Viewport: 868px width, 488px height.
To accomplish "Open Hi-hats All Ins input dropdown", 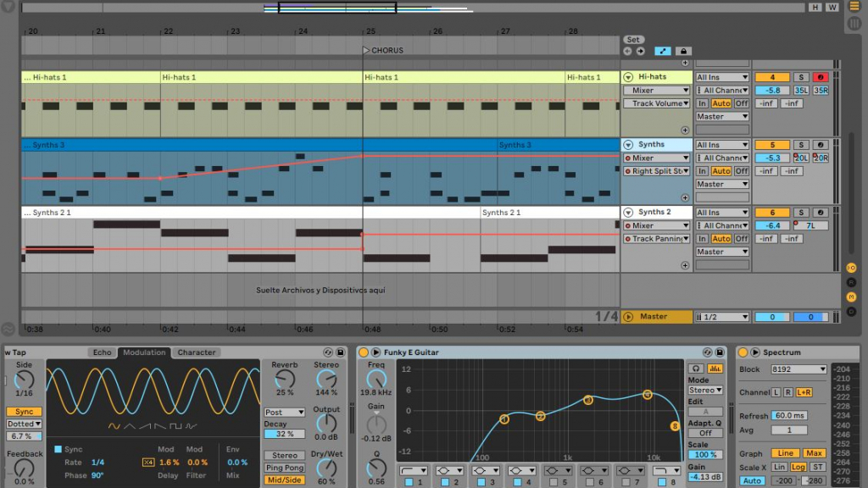I will [722, 77].
